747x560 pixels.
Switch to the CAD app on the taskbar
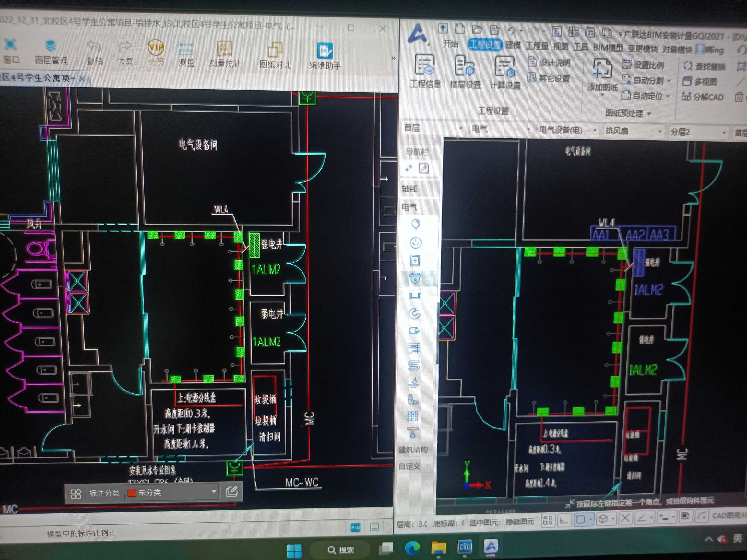click(465, 547)
